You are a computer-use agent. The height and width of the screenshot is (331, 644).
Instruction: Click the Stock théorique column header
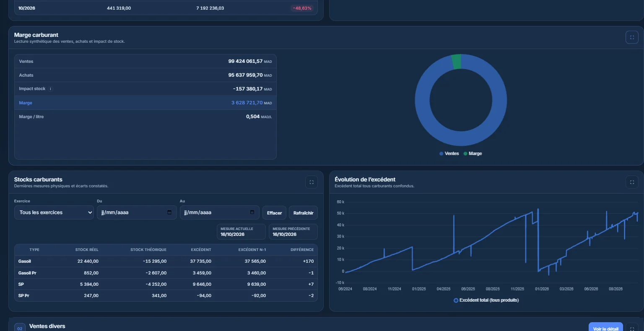click(x=148, y=250)
